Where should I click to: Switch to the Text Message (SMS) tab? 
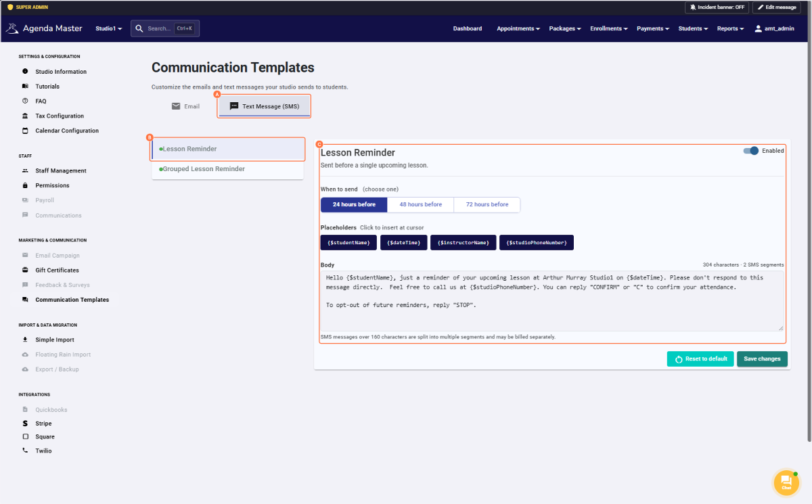[264, 106]
